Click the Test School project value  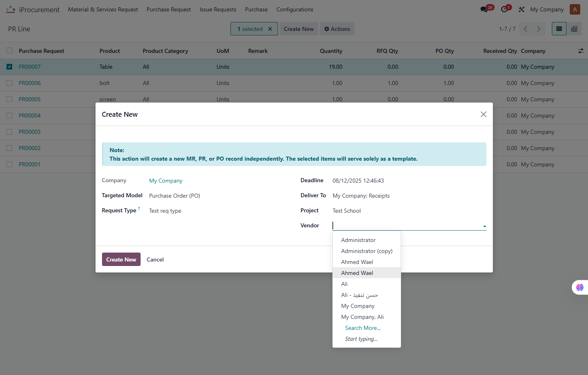347,211
